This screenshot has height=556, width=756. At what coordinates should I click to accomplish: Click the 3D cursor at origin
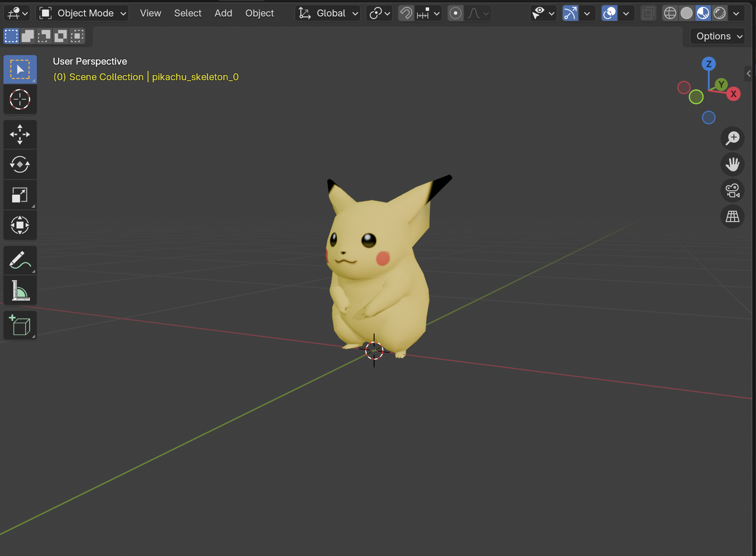tap(374, 350)
